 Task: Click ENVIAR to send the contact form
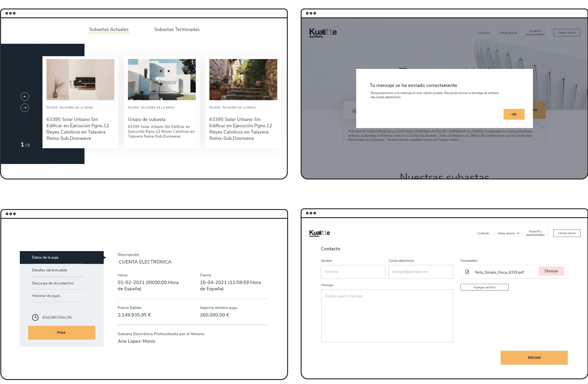534,358
